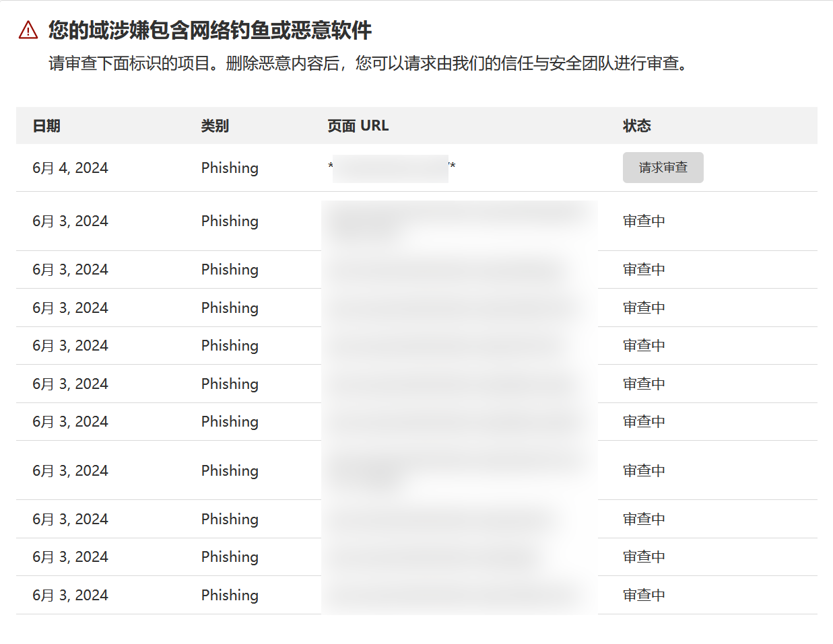Click the blurred URL in the first 6月 3 row
This screenshot has height=644, width=833.
(458, 221)
